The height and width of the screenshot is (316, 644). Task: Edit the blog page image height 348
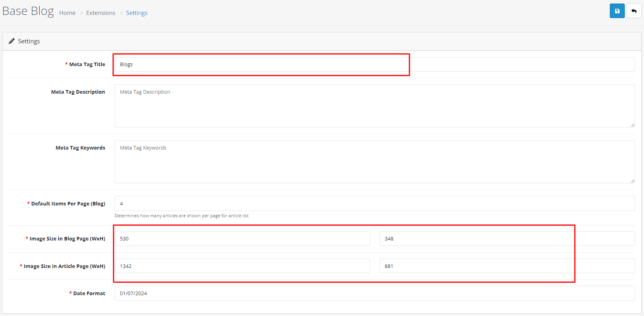click(506, 239)
